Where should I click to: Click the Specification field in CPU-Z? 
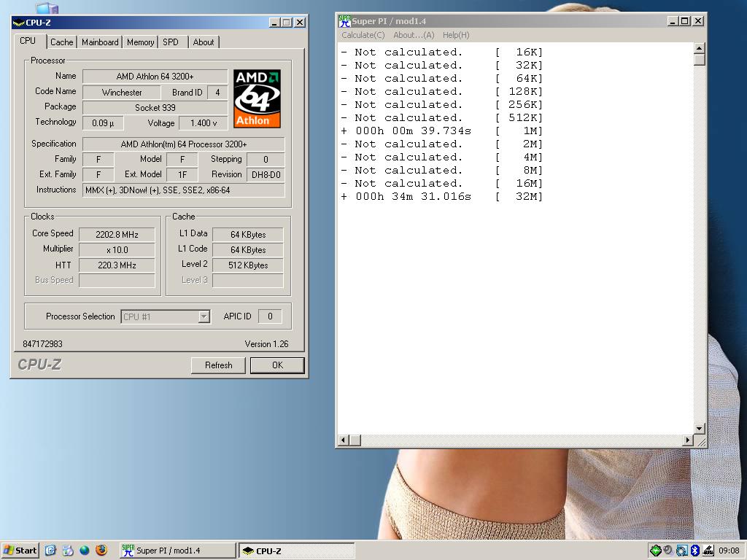[x=183, y=144]
